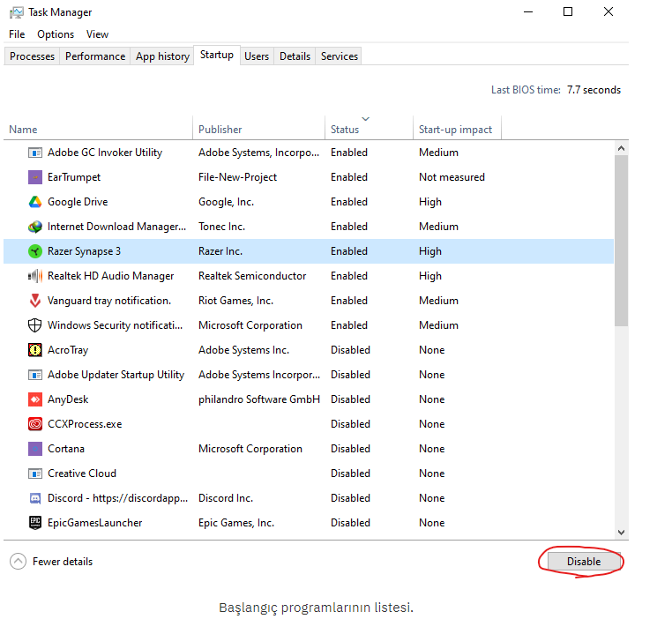Image resolution: width=672 pixels, height=619 pixels.
Task: Click the Cortana icon
Action: point(35,449)
